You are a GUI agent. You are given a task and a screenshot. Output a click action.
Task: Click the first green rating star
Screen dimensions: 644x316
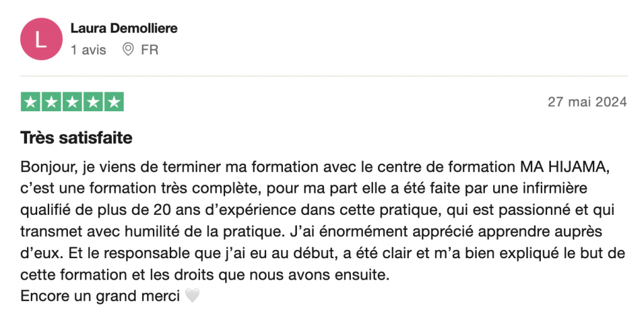pyautogui.click(x=31, y=102)
